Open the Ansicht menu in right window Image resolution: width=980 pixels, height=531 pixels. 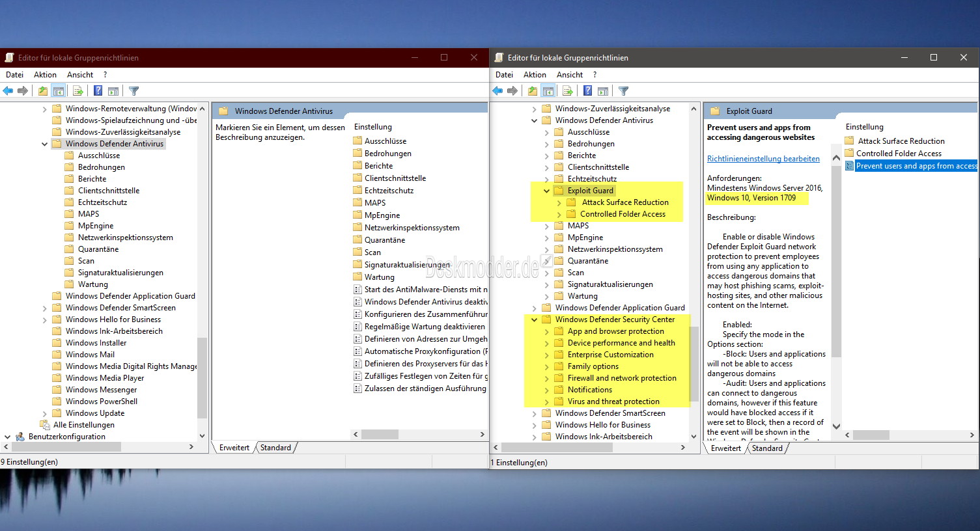coord(570,75)
